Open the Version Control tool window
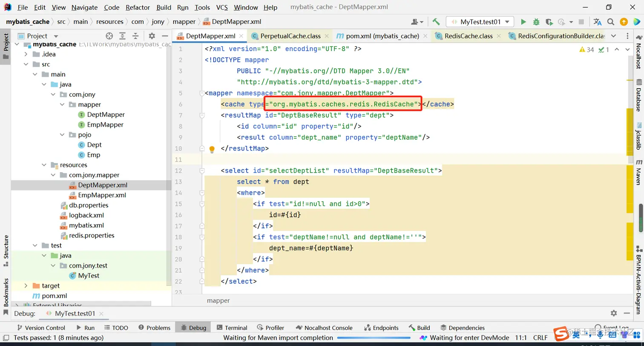The height and width of the screenshot is (346, 644). click(x=41, y=328)
